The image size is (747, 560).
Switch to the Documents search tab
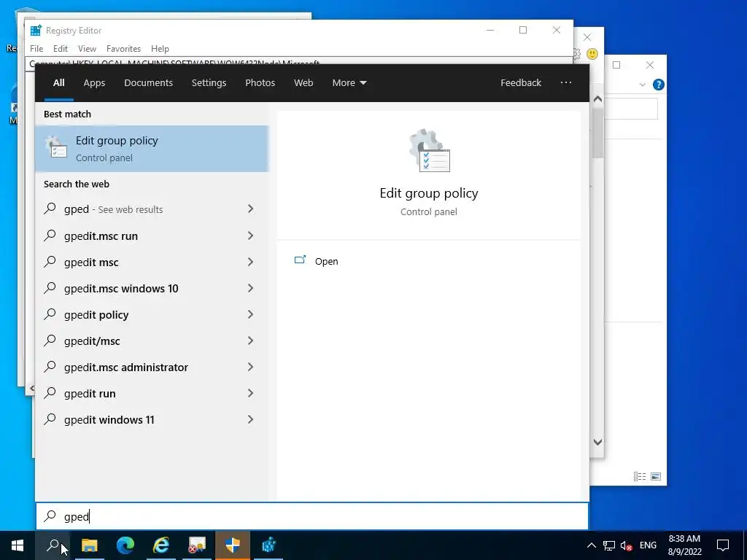coord(148,83)
